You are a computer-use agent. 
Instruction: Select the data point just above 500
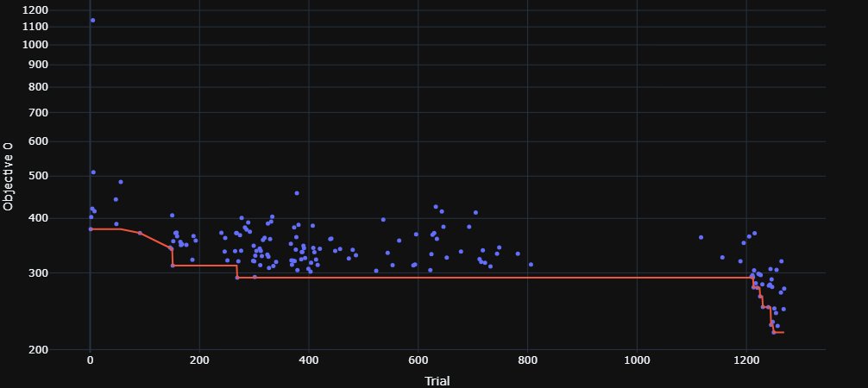coord(93,172)
